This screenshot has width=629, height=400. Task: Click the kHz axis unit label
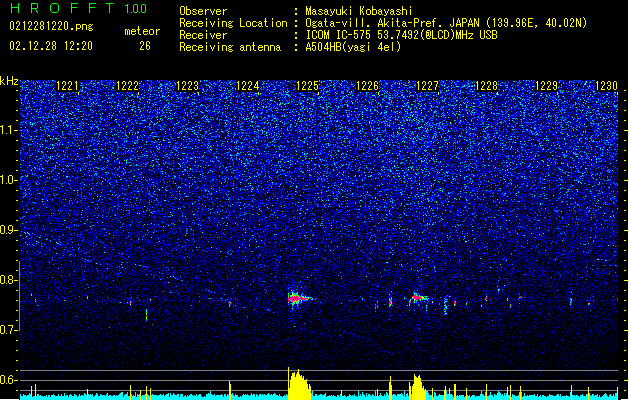tap(9, 81)
